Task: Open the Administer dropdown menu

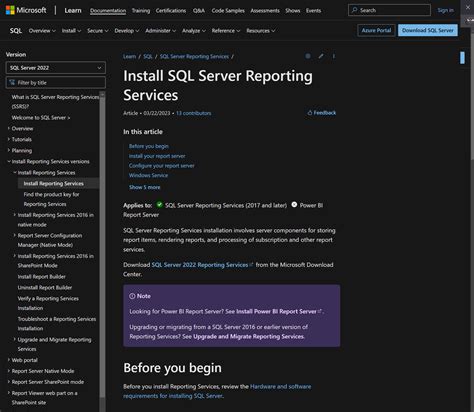Action: (160, 31)
